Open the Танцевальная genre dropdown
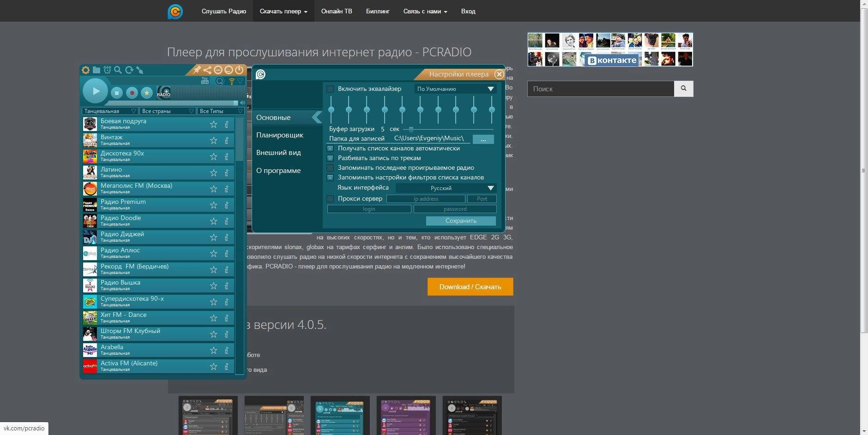868x435 pixels. click(x=110, y=111)
